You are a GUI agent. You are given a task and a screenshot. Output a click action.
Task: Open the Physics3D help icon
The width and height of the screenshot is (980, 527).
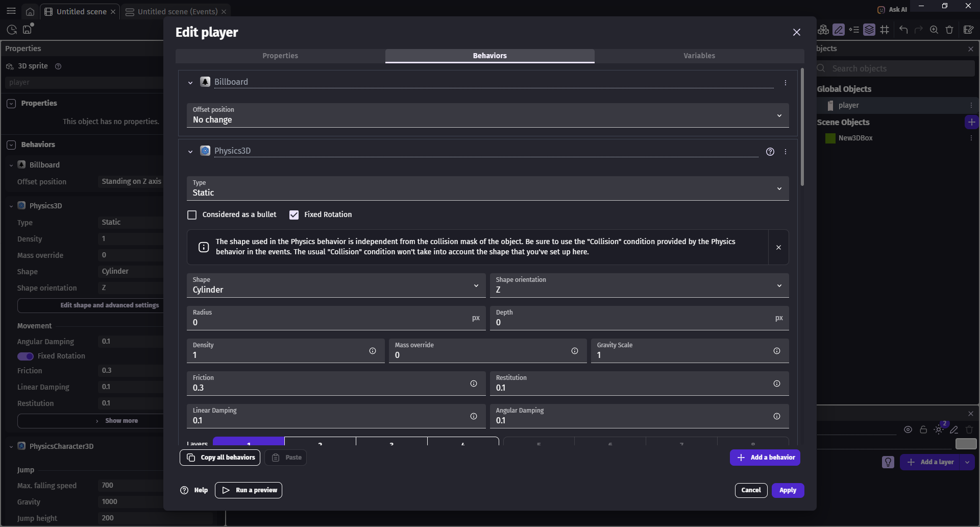pyautogui.click(x=770, y=152)
